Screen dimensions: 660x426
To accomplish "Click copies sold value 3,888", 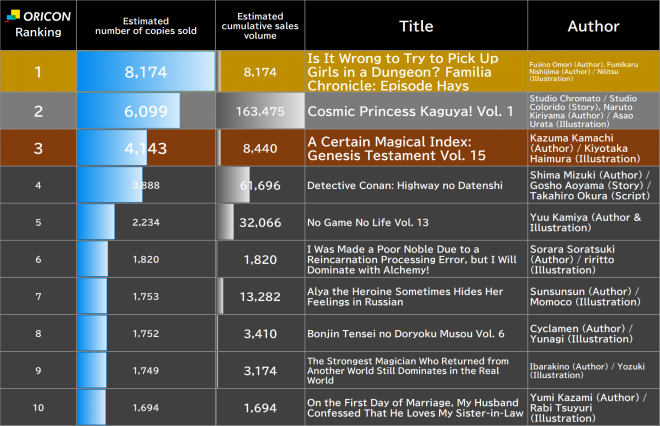I will coord(146,185).
